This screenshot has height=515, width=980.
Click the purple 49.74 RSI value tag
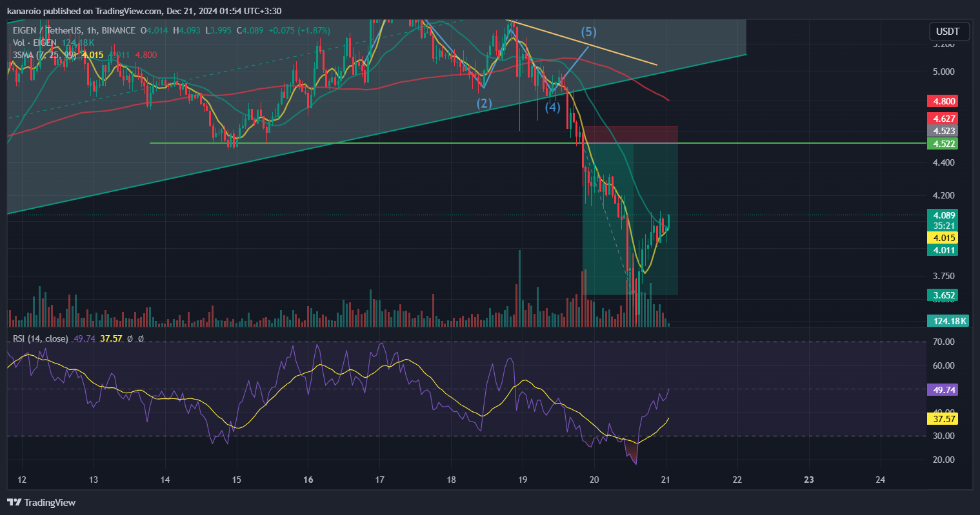[x=942, y=389]
